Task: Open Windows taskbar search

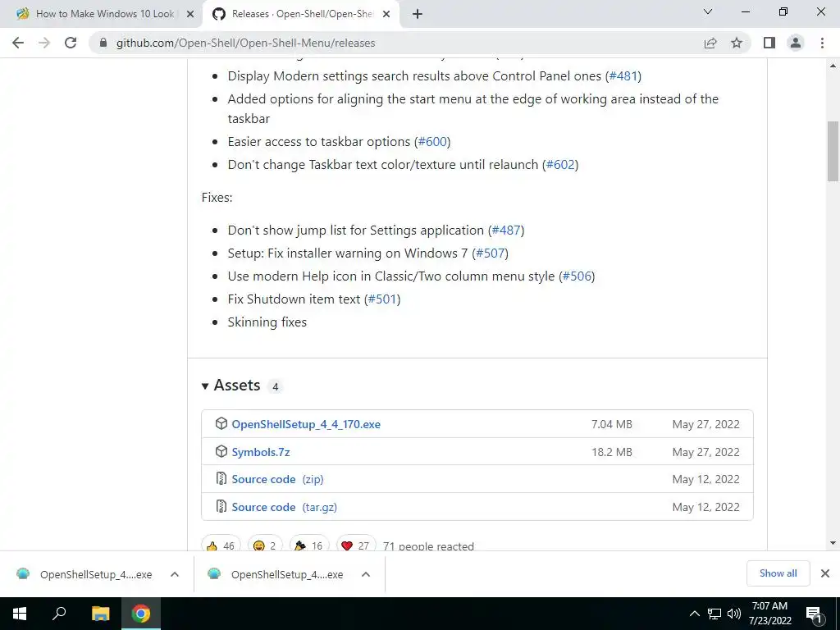Action: [x=59, y=614]
